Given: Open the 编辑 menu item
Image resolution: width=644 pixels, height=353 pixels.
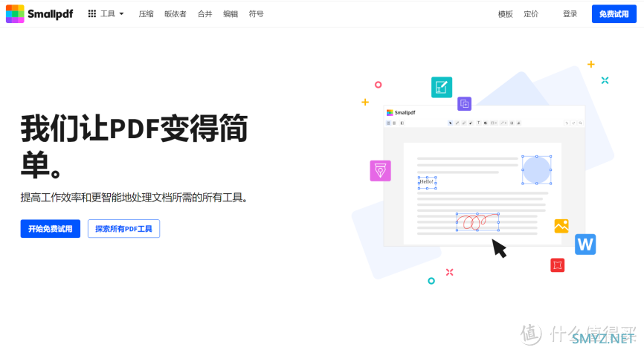Looking at the screenshot, I should 231,14.
